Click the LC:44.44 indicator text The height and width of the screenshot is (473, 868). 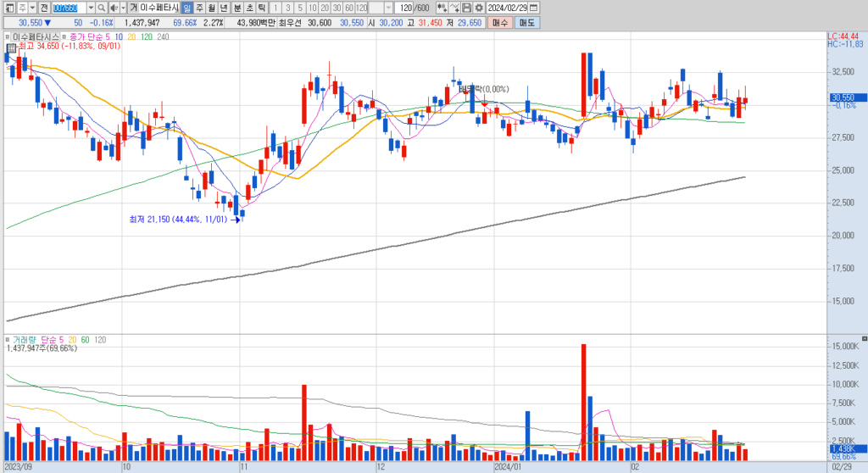click(x=843, y=36)
